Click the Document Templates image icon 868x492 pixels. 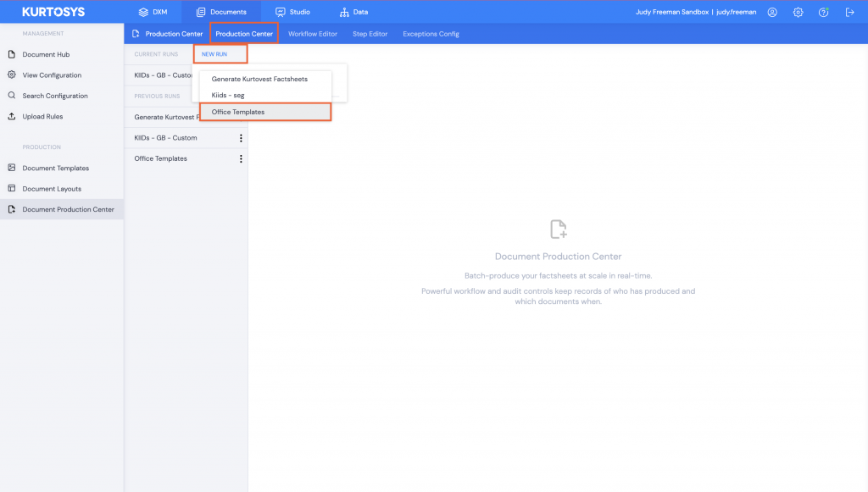click(12, 168)
